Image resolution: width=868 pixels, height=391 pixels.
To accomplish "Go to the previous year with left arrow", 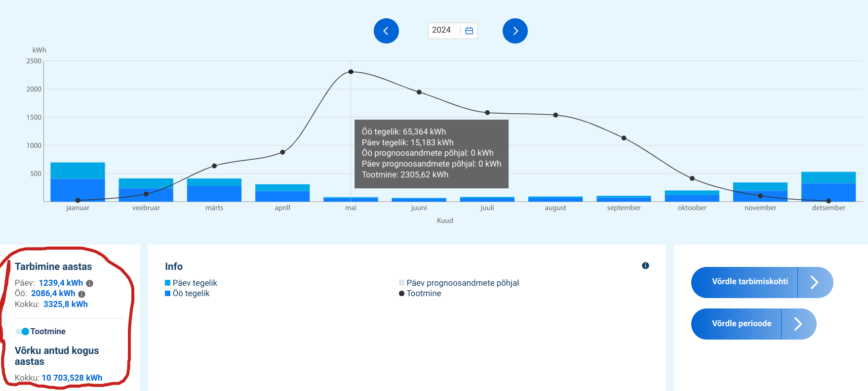I will pos(386,31).
